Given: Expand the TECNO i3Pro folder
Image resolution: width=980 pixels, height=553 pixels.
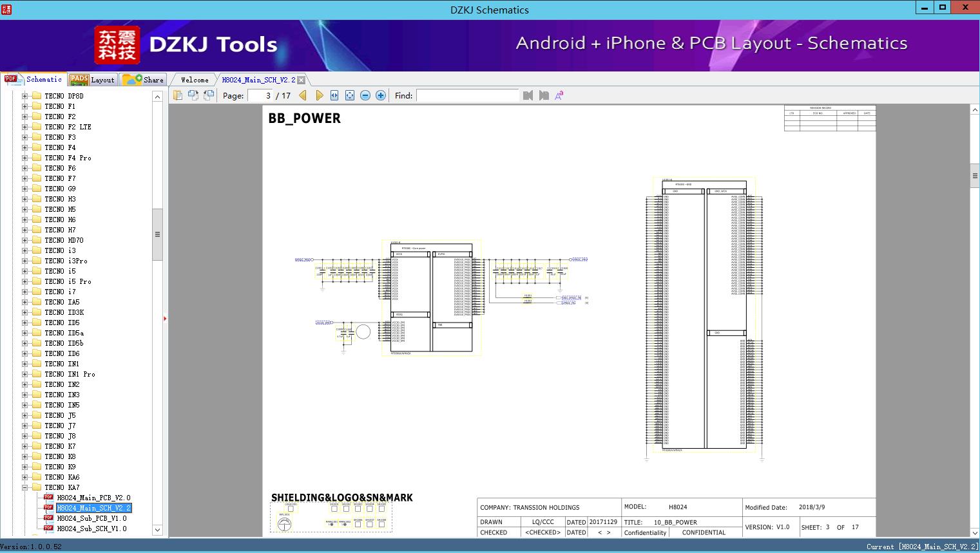Looking at the screenshot, I should (x=24, y=261).
